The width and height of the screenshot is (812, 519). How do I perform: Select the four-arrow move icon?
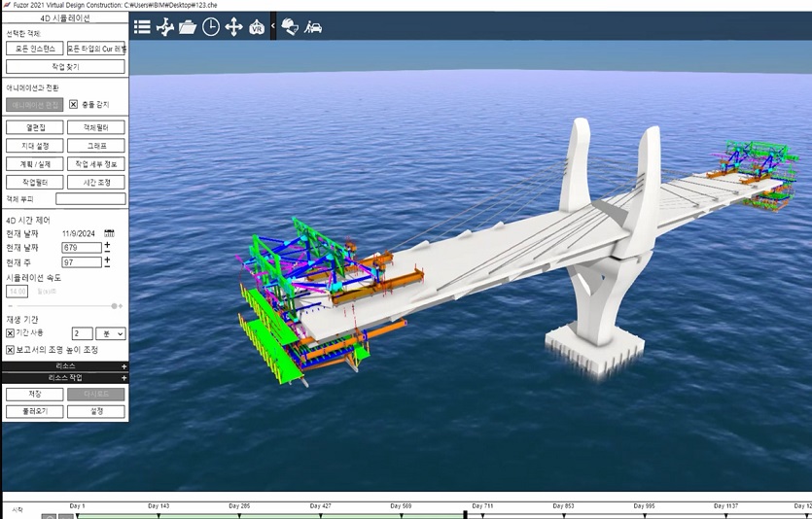coord(233,27)
